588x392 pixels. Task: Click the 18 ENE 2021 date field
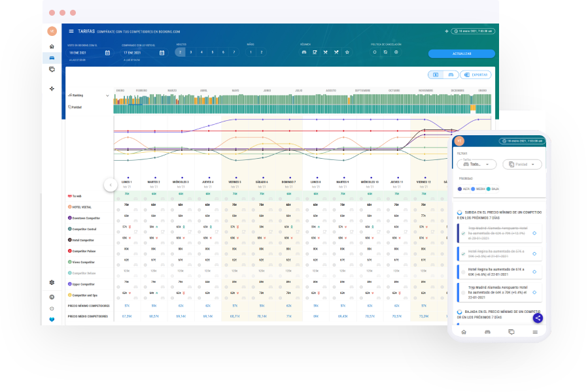tap(89, 53)
